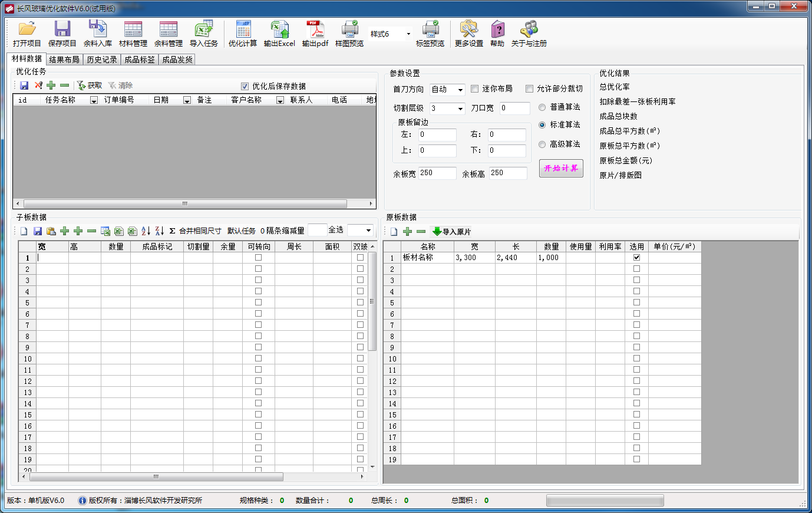Click minus icon in 子板数据 toolbar
The height and width of the screenshot is (513, 812).
pyautogui.click(x=91, y=231)
